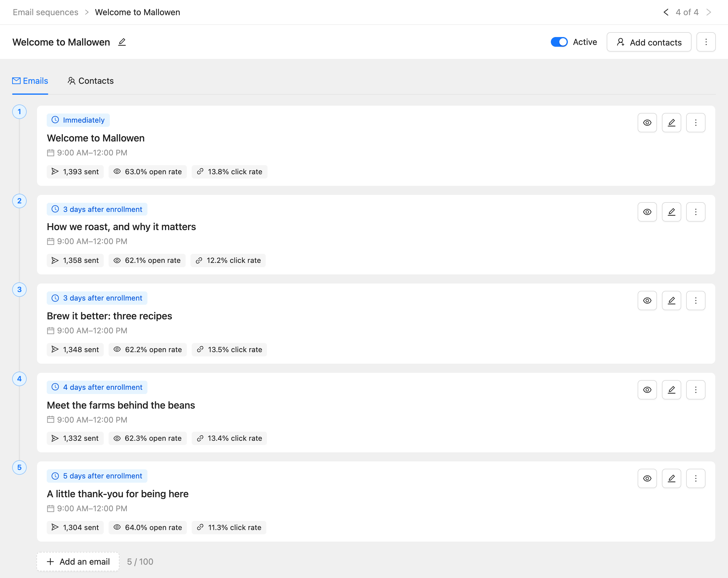The height and width of the screenshot is (578, 728).
Task: Edit A little thank-you email
Action: point(671,478)
